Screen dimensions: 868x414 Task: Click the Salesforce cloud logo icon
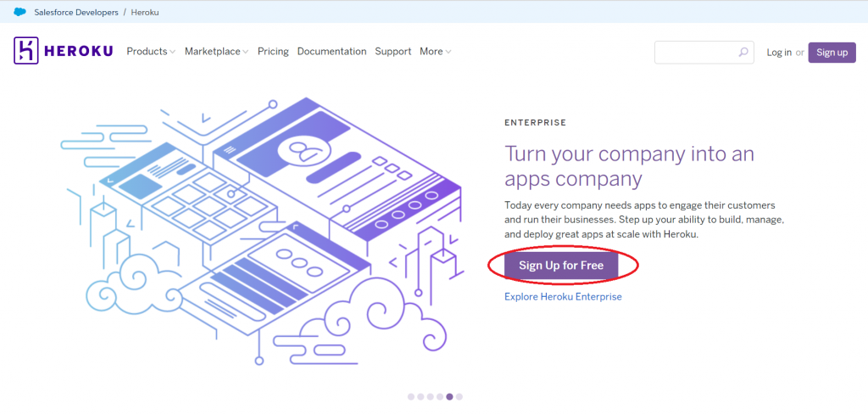point(20,12)
